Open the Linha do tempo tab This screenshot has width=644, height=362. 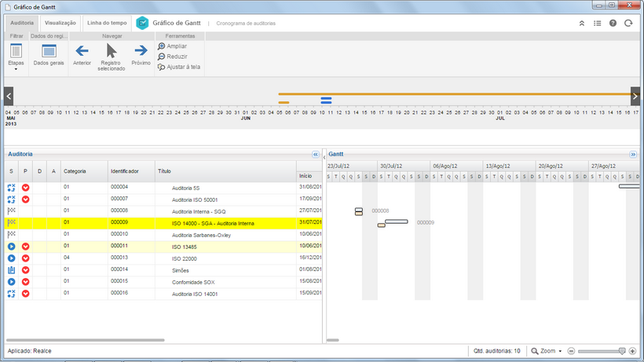point(107,23)
